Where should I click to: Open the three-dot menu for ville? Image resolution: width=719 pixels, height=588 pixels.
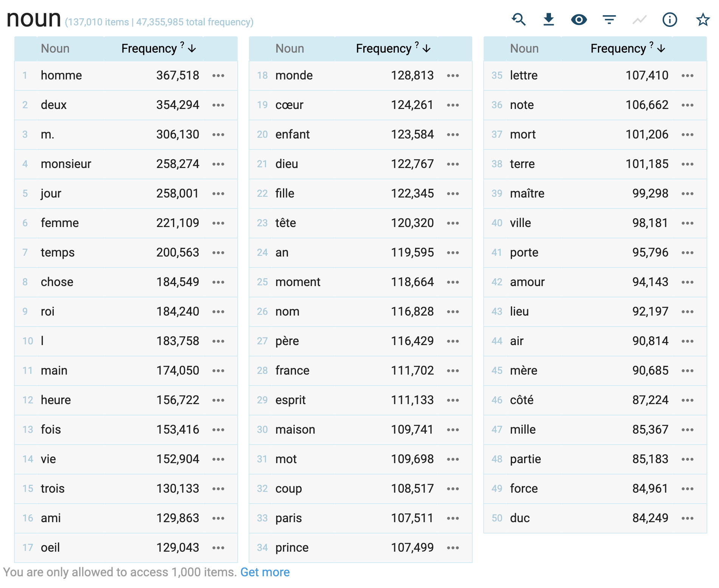[x=688, y=223]
